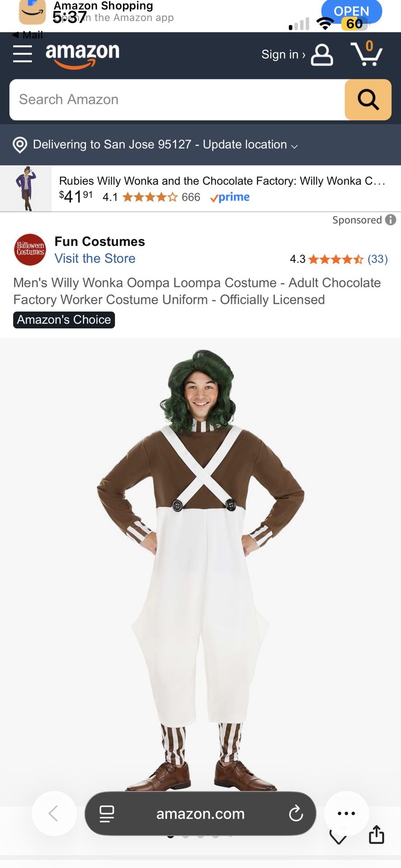Tap the Amazon logo to go home
Screen dimensions: 401x868
tap(82, 55)
